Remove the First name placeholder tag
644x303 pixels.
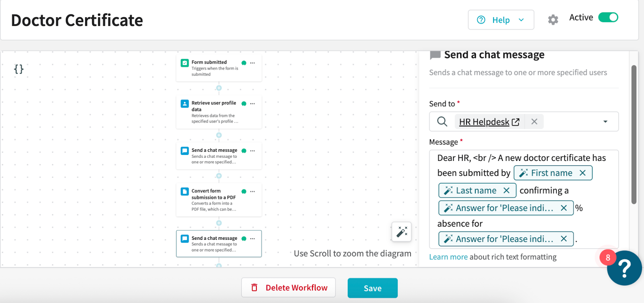pos(582,173)
